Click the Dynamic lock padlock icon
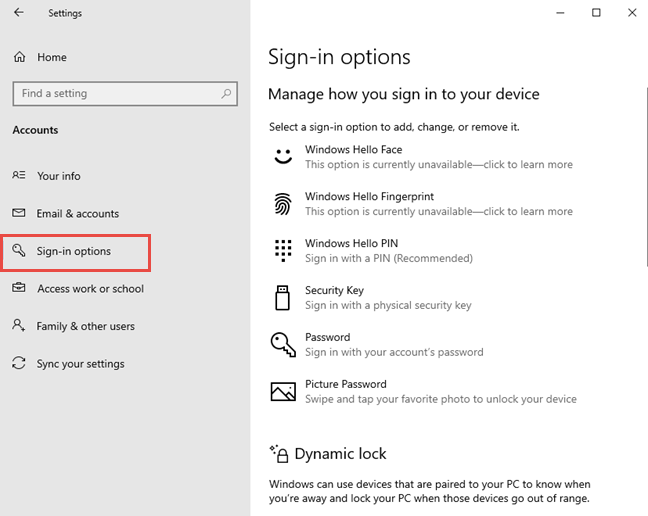648x516 pixels. pos(279,454)
